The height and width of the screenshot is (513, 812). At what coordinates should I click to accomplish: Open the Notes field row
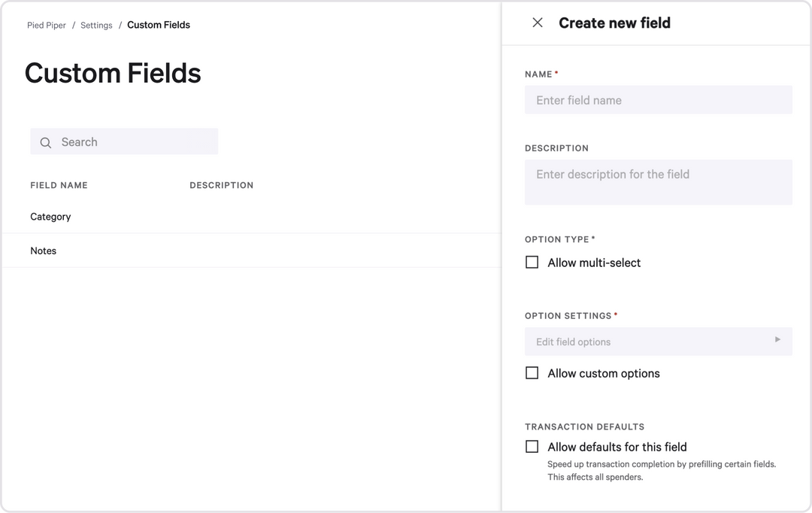[x=44, y=251]
